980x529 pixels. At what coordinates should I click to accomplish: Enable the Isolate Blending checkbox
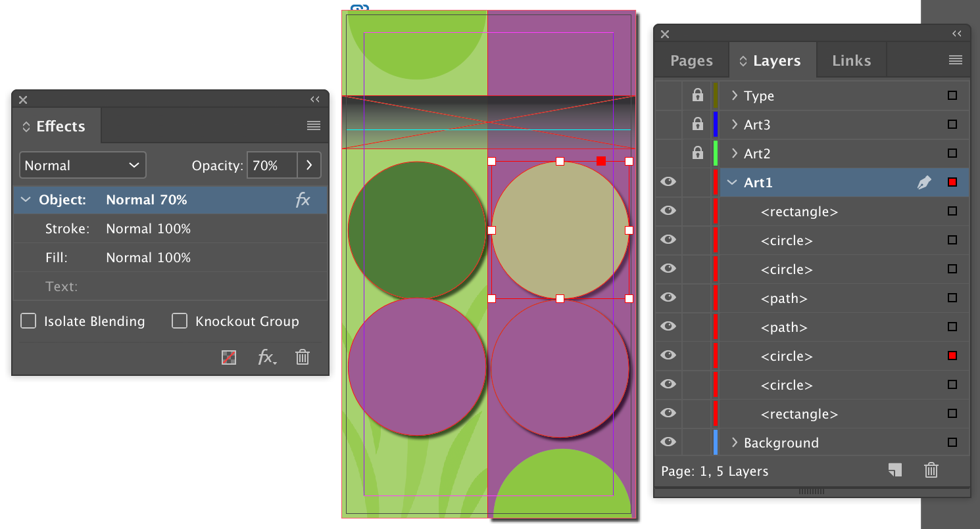(28, 321)
